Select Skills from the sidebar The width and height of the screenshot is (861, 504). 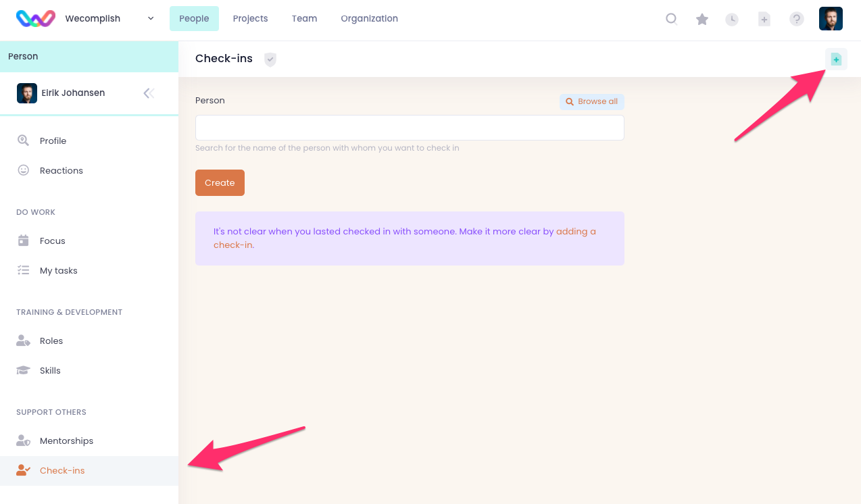50,370
